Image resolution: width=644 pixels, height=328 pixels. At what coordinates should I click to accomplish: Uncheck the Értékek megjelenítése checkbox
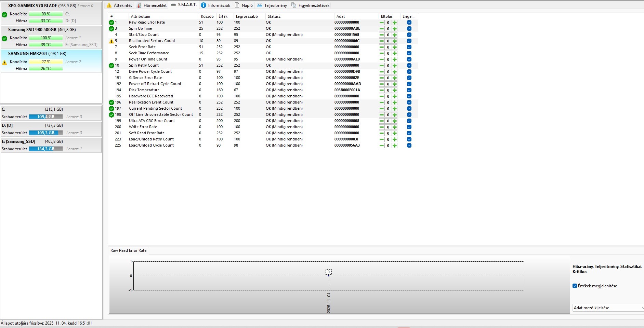click(x=575, y=286)
